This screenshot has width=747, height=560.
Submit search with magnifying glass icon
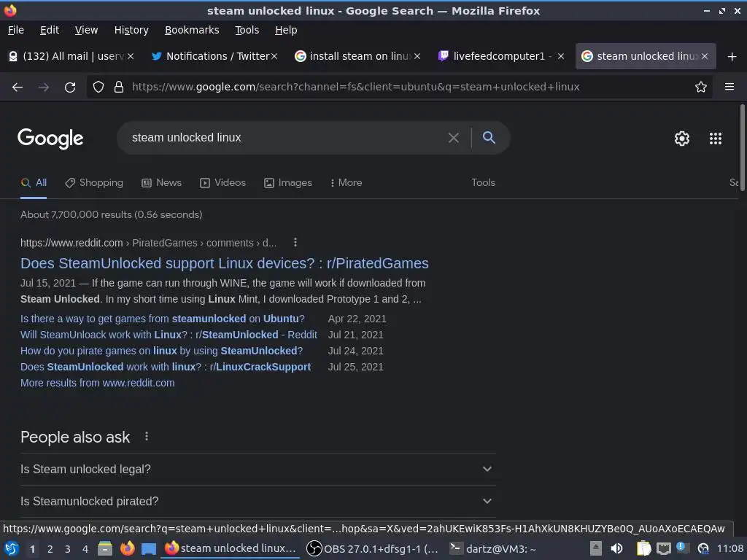(x=489, y=138)
